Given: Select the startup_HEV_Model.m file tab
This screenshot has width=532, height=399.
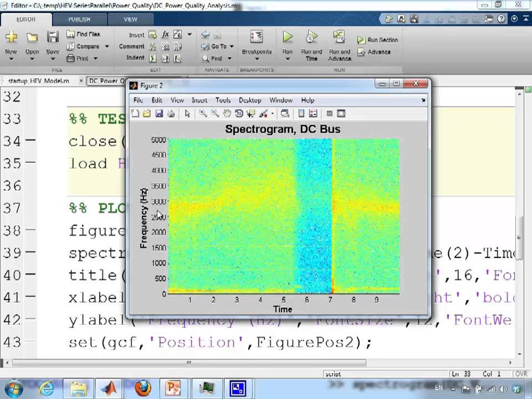Looking at the screenshot, I should [x=38, y=81].
